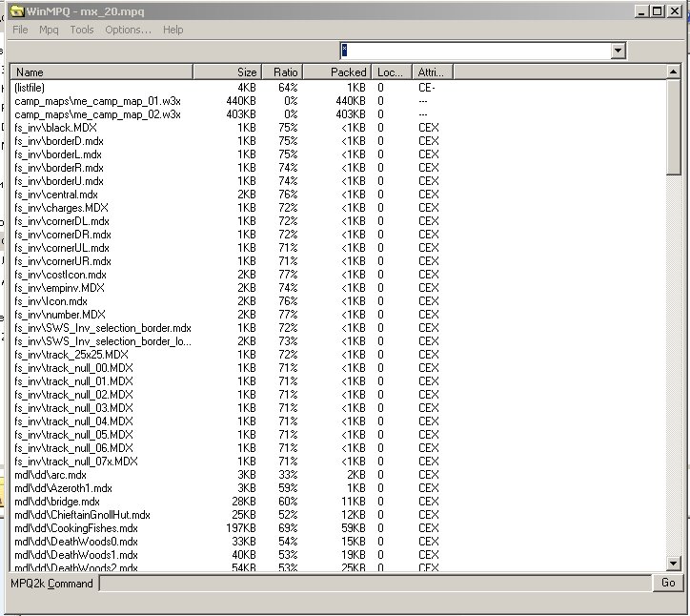Sort by the Packed column header
Screen dimensions: 690x616
point(337,72)
